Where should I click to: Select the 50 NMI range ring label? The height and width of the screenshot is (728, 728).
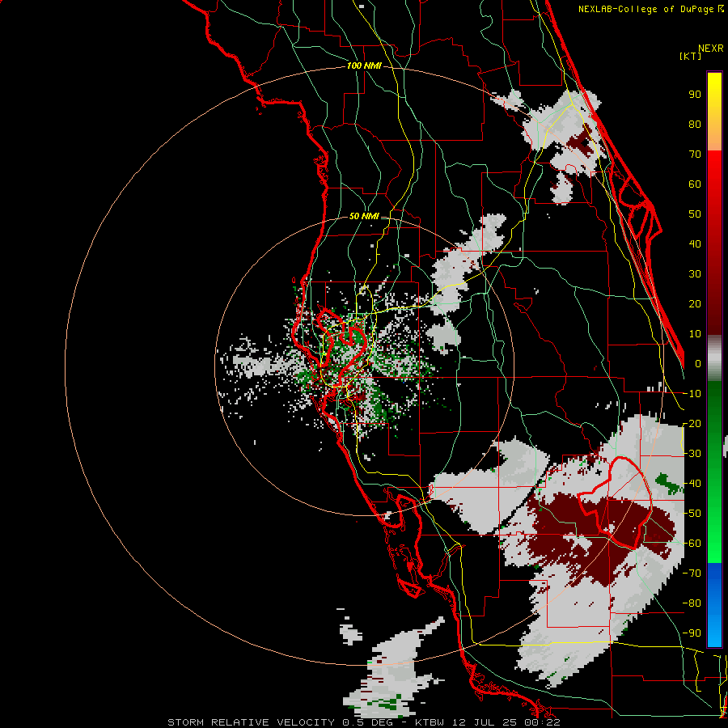pyautogui.click(x=364, y=216)
